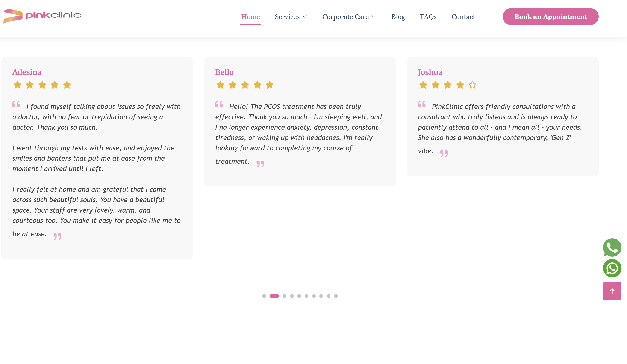Expand the Services dropdown menu
This screenshot has width=627, height=364.
click(x=287, y=17)
